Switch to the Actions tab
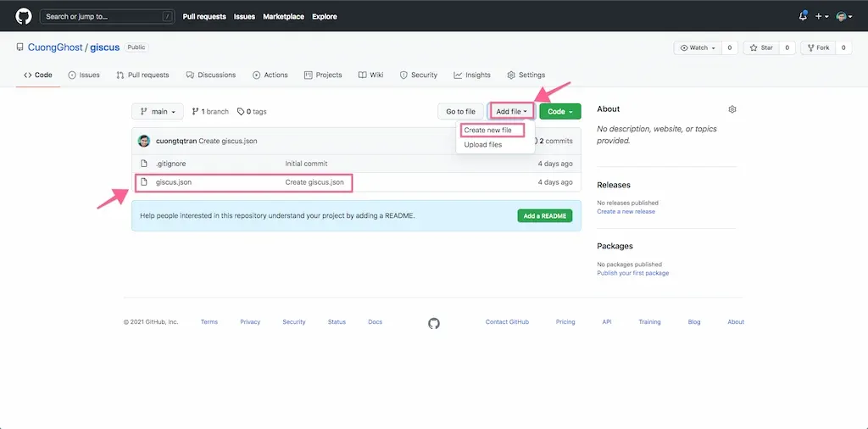 point(270,75)
